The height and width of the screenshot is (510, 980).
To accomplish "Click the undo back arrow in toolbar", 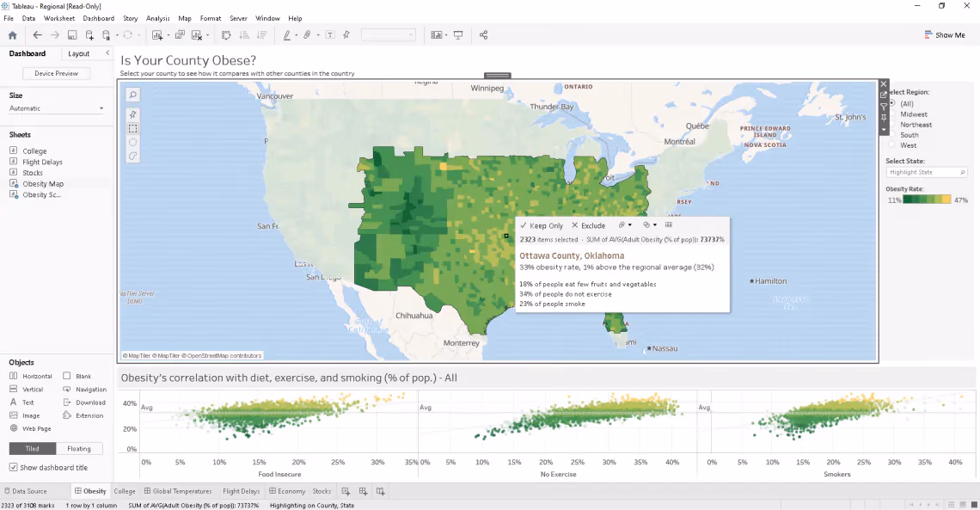I will pyautogui.click(x=38, y=35).
